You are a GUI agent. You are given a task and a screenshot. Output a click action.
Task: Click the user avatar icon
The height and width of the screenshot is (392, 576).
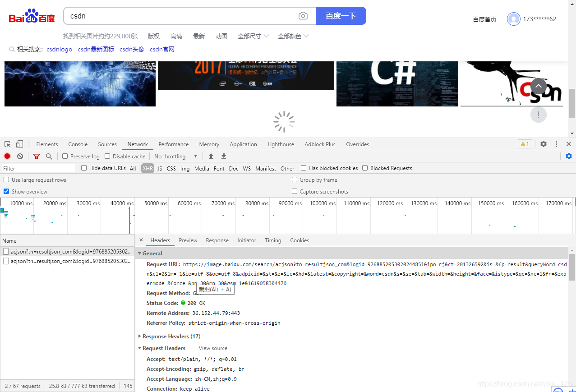[x=513, y=19]
